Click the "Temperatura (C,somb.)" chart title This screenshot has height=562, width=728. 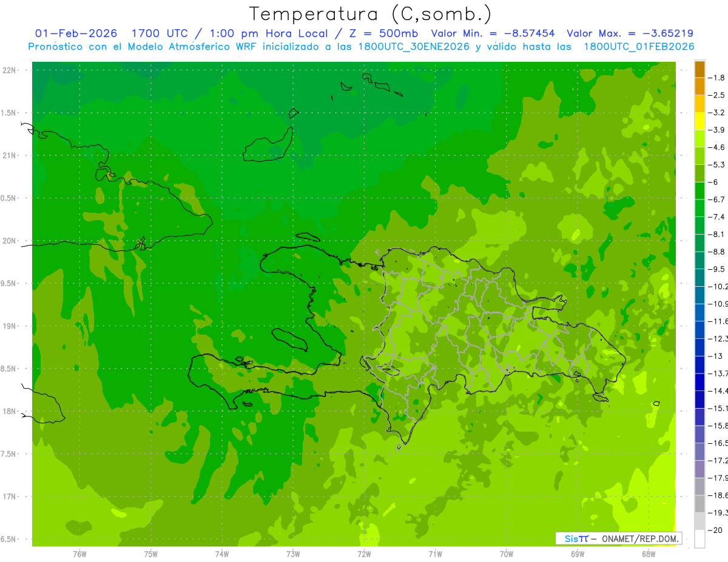[x=371, y=14]
